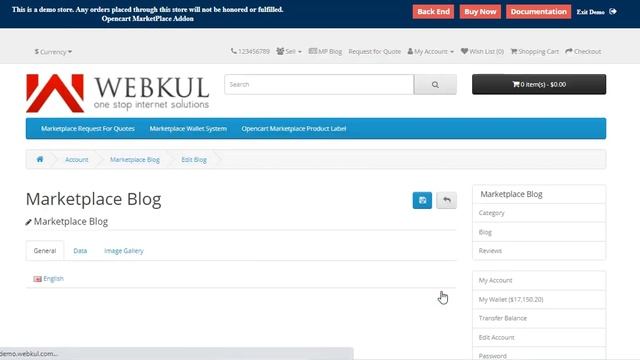Go to Checkout

(583, 51)
